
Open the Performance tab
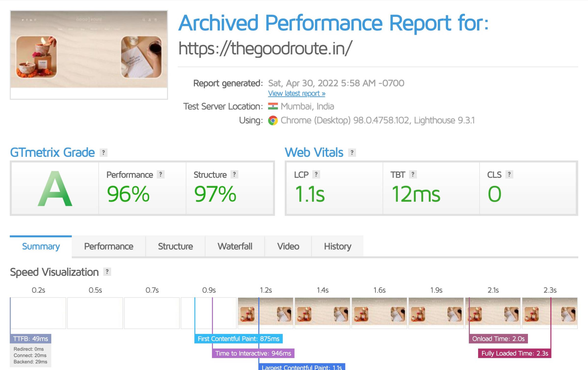(x=108, y=246)
